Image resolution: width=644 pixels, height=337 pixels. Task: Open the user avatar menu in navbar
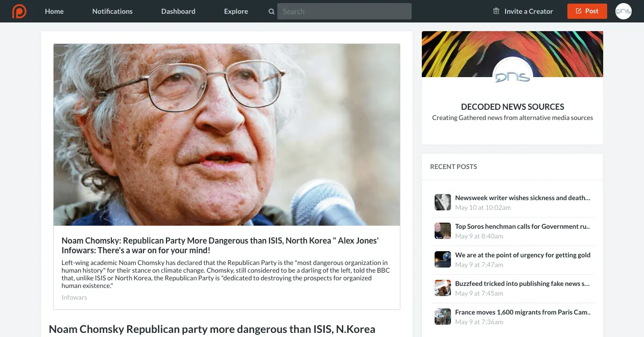[624, 11]
